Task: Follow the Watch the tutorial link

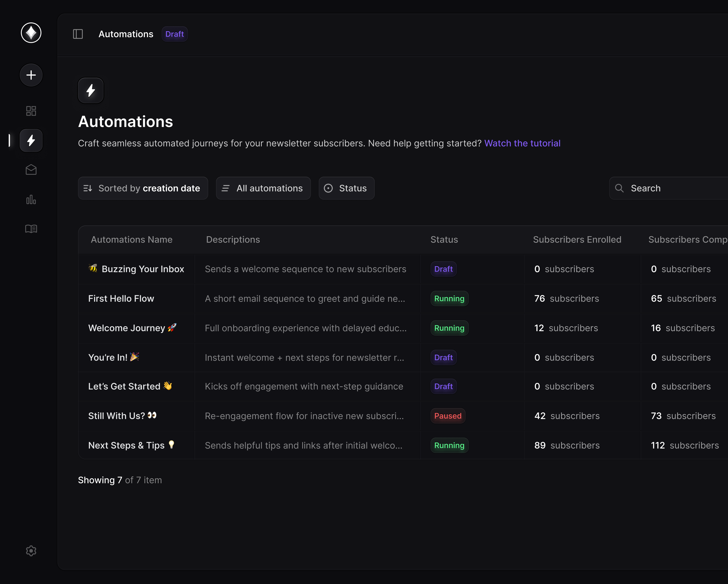Action: tap(522, 143)
